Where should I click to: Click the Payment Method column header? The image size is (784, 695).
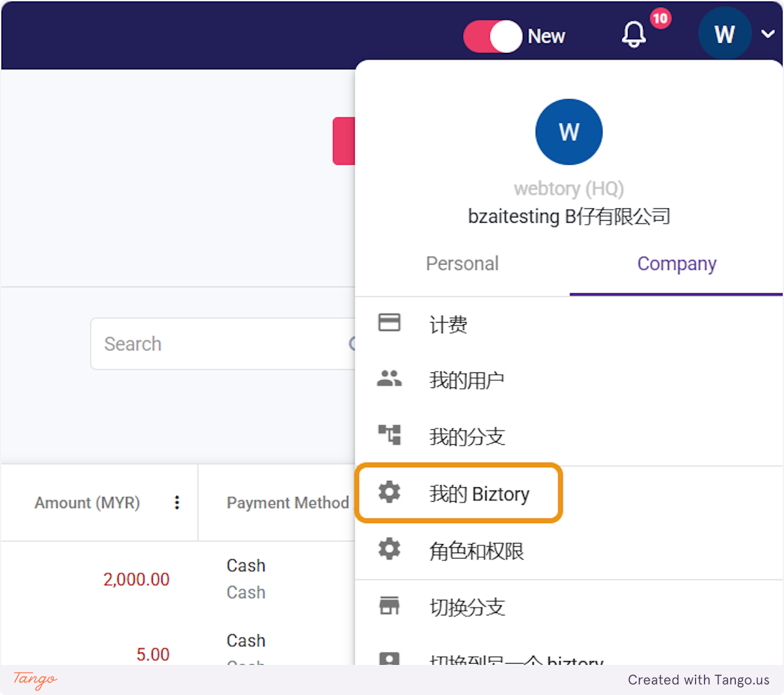pyautogui.click(x=287, y=503)
